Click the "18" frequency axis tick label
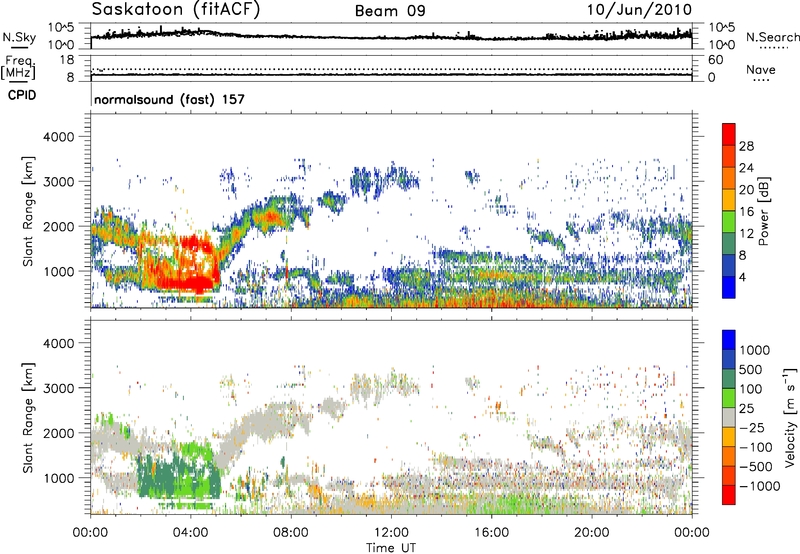This screenshot has width=800, height=554. point(67,60)
